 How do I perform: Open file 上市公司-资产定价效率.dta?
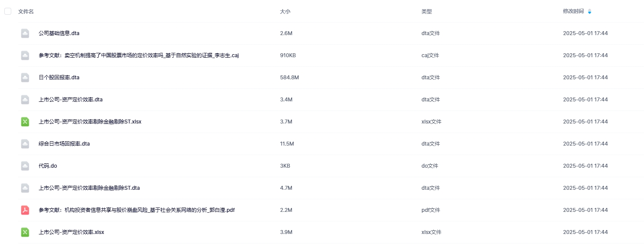(x=70, y=100)
